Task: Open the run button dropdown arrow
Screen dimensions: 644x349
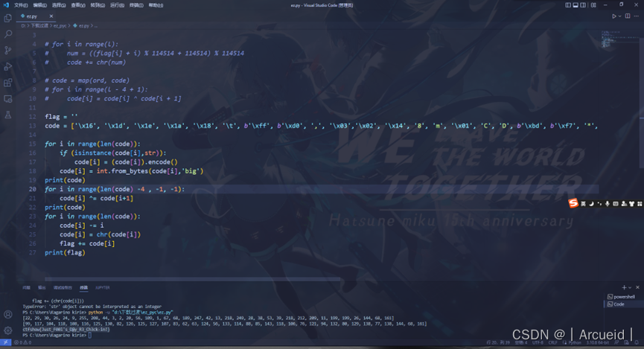Action: click(x=619, y=16)
